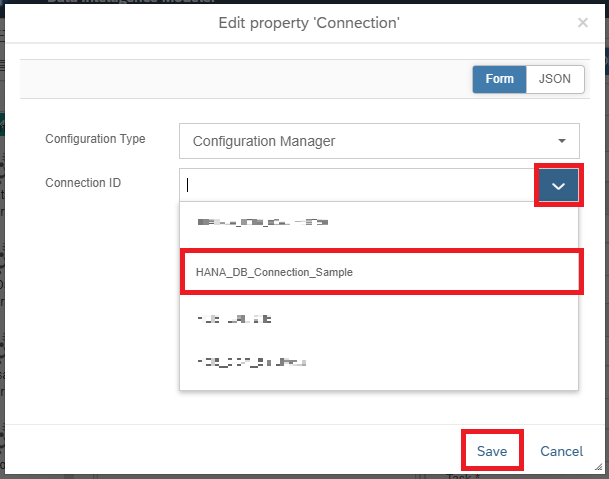
Task: Select HANA_DB_Connection_Sample from the list
Action: point(380,272)
